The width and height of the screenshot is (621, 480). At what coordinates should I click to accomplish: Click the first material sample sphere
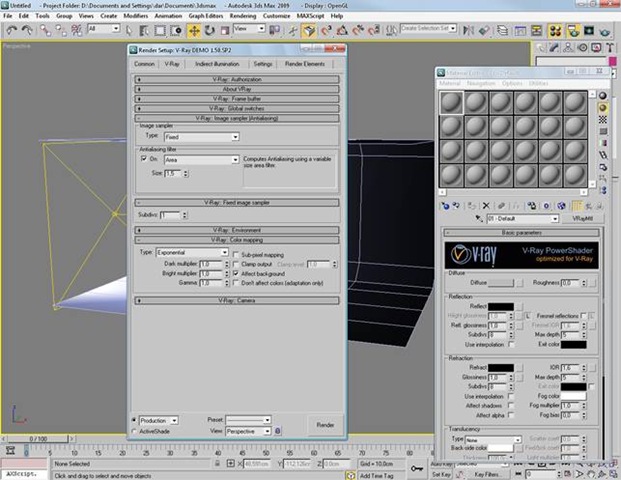tap(451, 104)
